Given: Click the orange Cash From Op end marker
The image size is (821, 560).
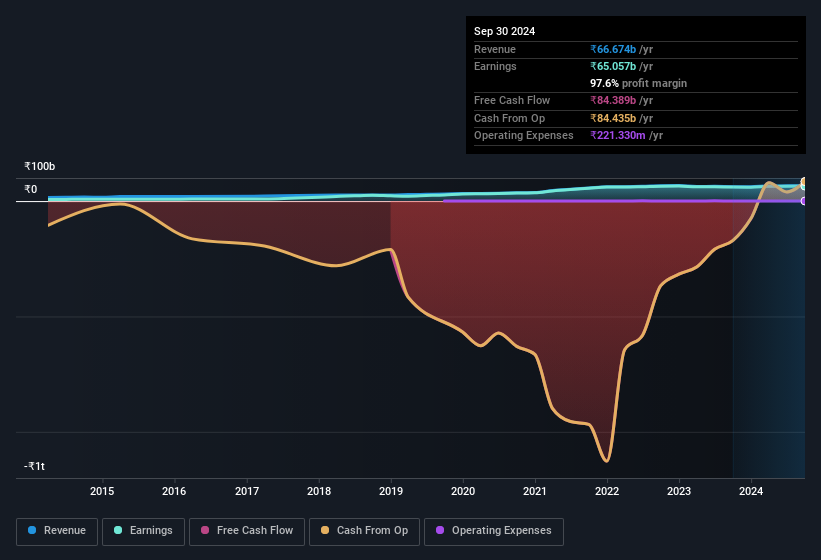Looking at the screenshot, I should pyautogui.click(x=804, y=182).
